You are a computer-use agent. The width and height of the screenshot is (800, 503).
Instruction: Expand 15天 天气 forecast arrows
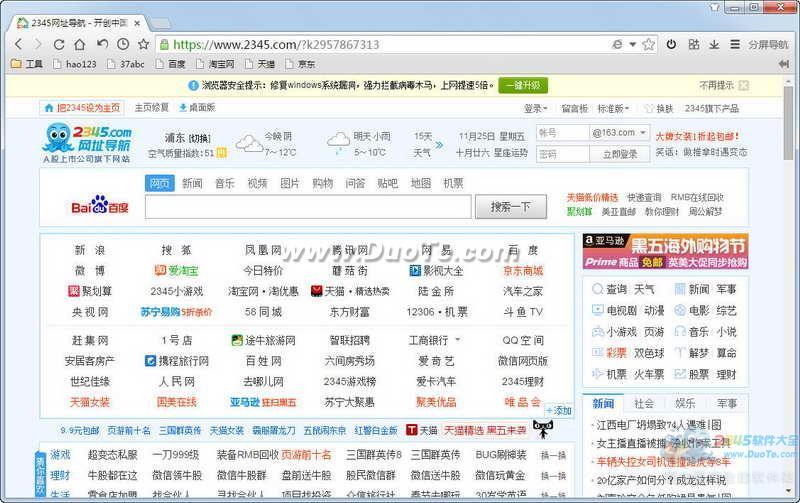[x=439, y=145]
